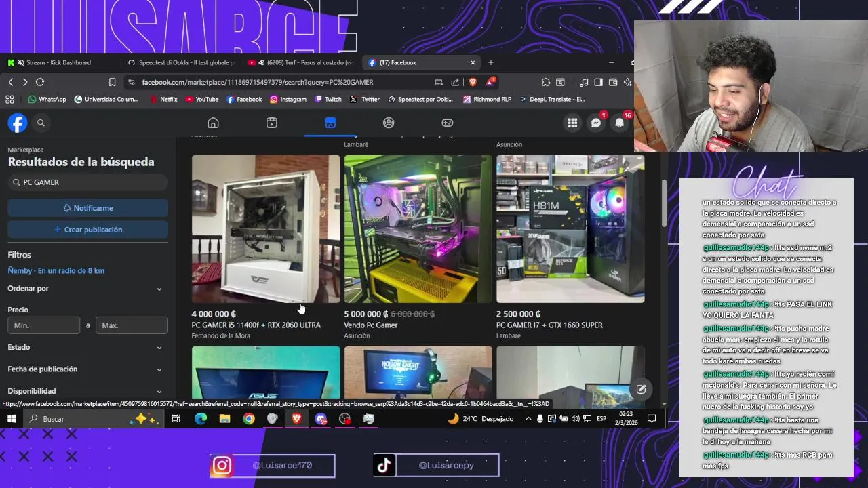
Task: Expand the Disponibilidad filter
Action: pyautogui.click(x=85, y=391)
